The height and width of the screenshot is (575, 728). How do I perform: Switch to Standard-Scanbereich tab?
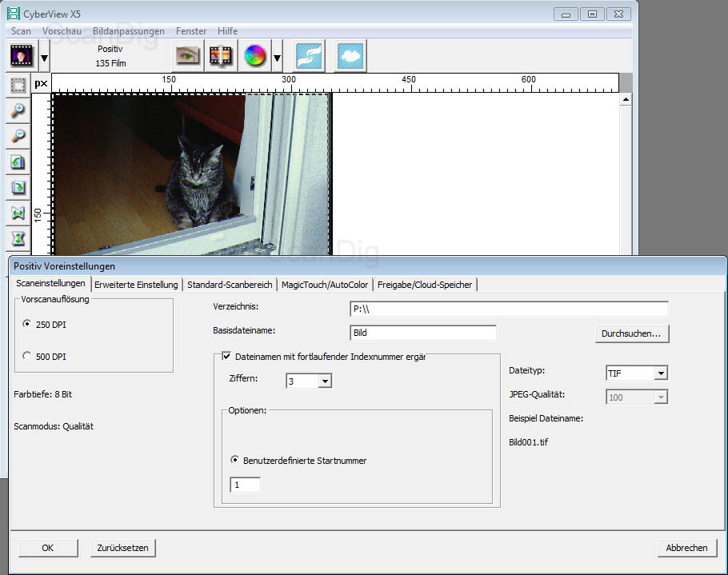(230, 285)
